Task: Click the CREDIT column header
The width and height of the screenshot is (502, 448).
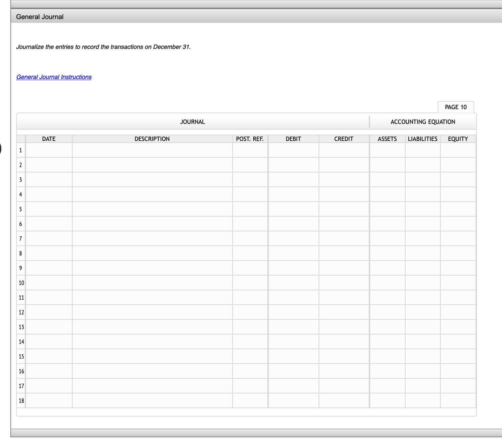Action: click(344, 139)
